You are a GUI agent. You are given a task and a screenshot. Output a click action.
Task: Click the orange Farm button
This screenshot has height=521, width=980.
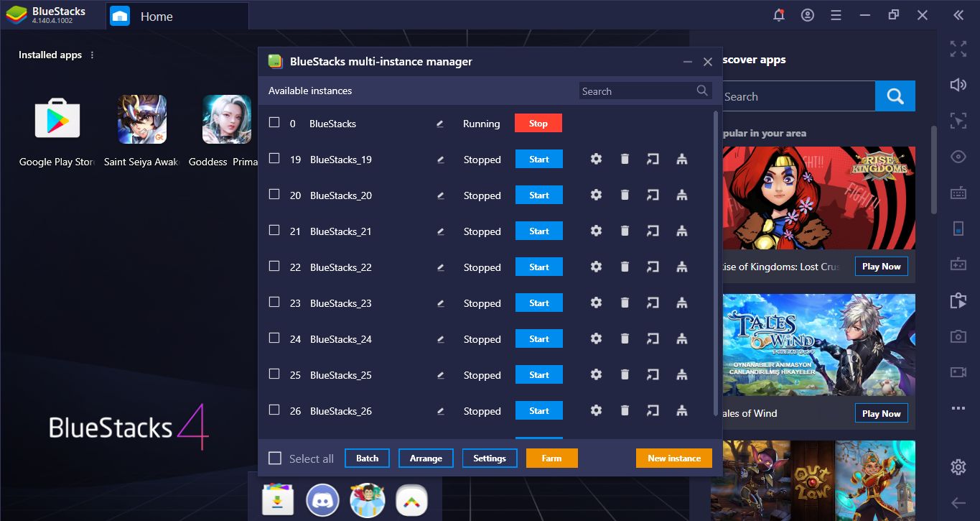pyautogui.click(x=552, y=458)
